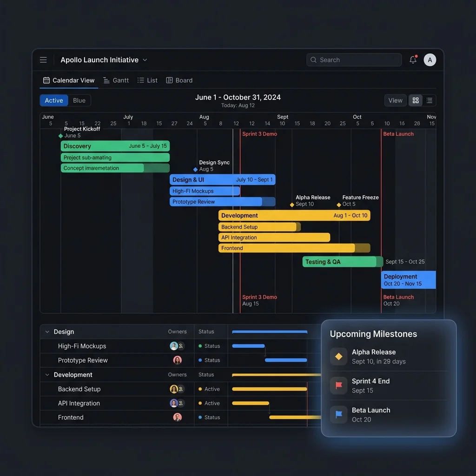Click the Prototype Review timeline bar
Image resolution: width=476 pixels, height=476 pixels.
pos(223,202)
